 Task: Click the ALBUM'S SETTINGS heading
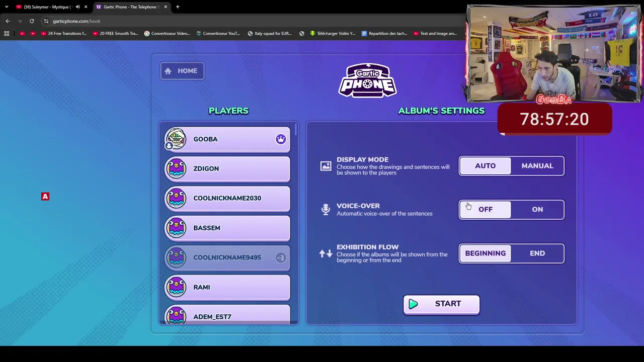pyautogui.click(x=442, y=111)
